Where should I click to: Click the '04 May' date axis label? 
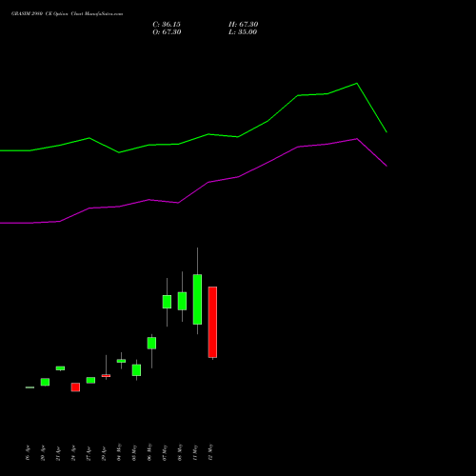pyautogui.click(x=119, y=452)
